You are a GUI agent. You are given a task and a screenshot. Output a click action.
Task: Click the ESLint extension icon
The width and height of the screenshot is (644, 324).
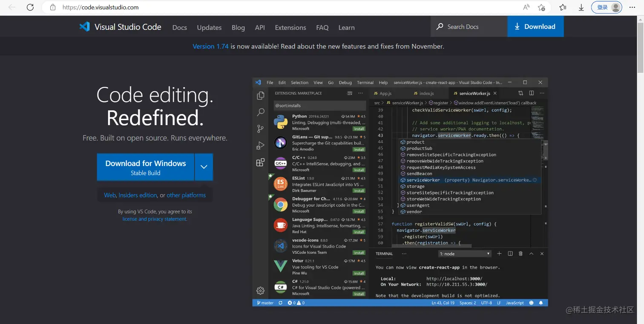(280, 184)
